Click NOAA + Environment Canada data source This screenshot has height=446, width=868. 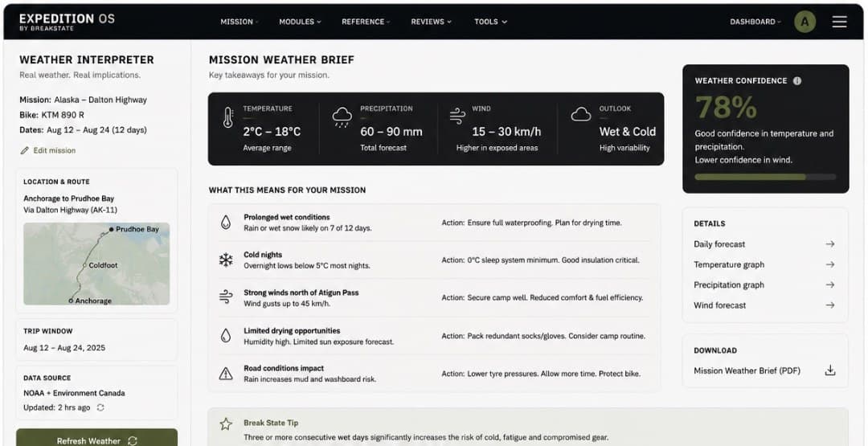click(x=74, y=393)
